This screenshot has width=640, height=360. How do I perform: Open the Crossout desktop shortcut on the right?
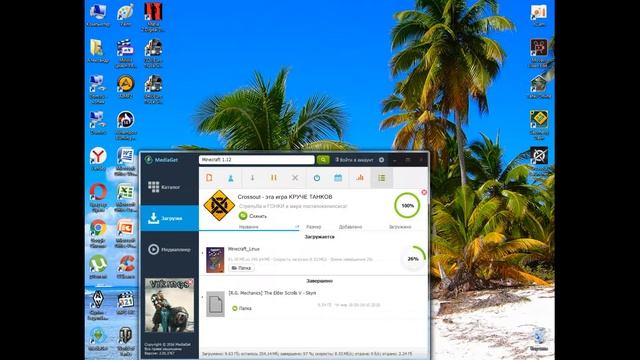[539, 161]
